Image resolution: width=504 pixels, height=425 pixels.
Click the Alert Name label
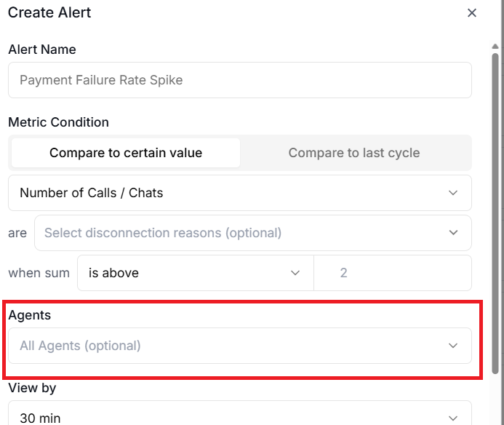41,49
